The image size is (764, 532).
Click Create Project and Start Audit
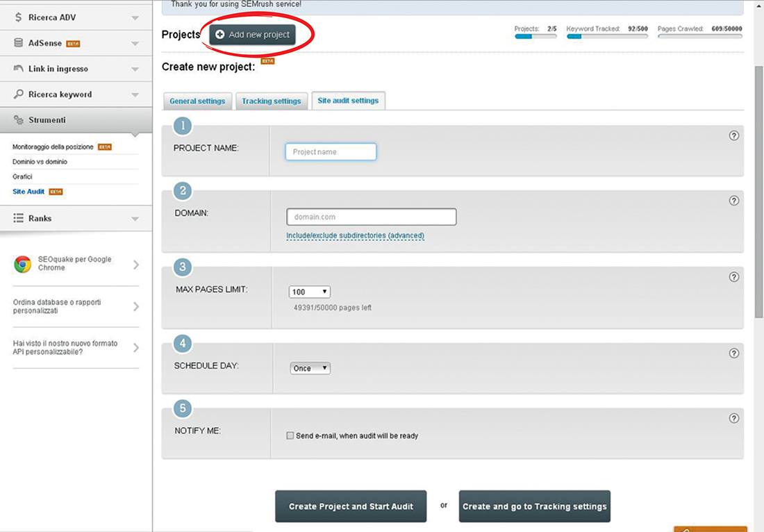(351, 506)
